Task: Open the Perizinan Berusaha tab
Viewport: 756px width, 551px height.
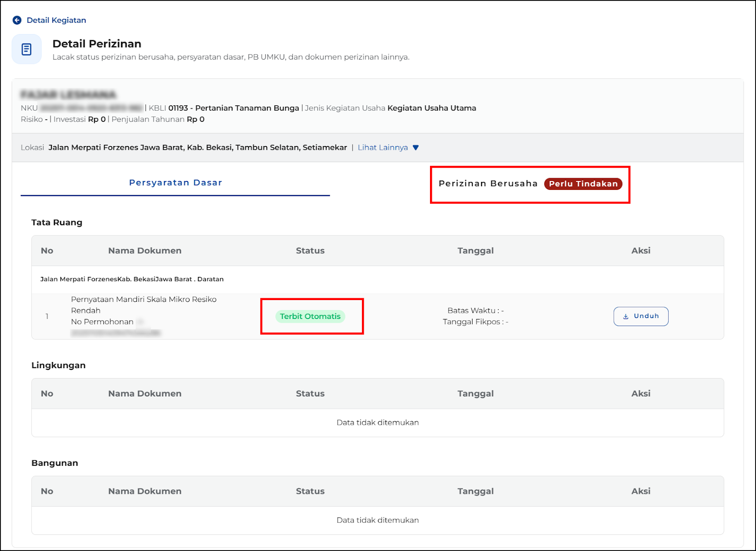Action: coord(488,184)
